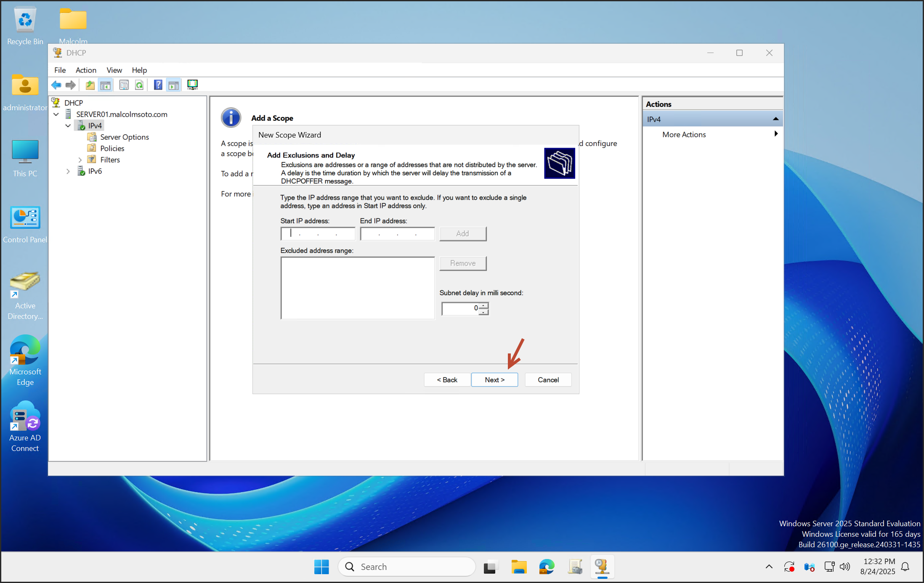Open File Explorer from the taskbar
924x583 pixels.
click(519, 567)
